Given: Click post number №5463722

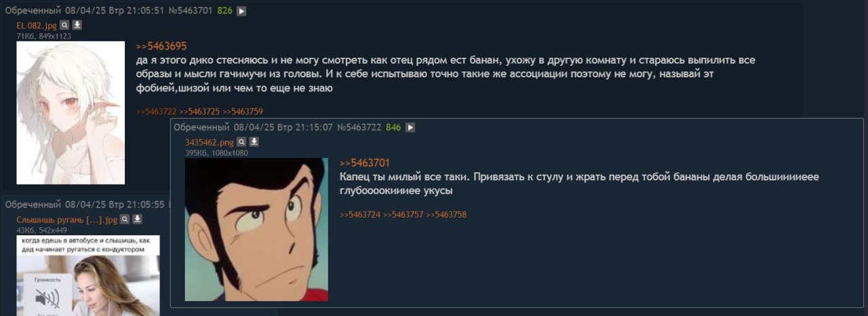Looking at the screenshot, I should click(359, 127).
